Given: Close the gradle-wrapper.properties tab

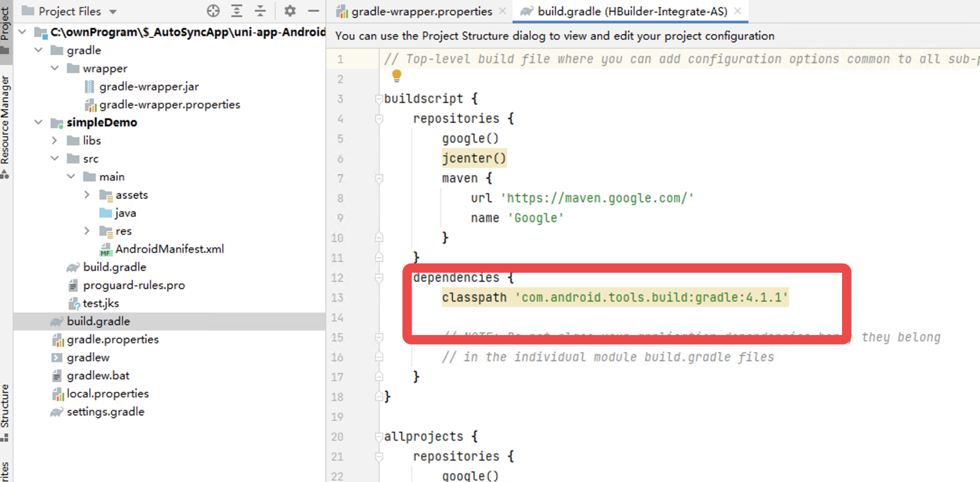Looking at the screenshot, I should coord(503,10).
